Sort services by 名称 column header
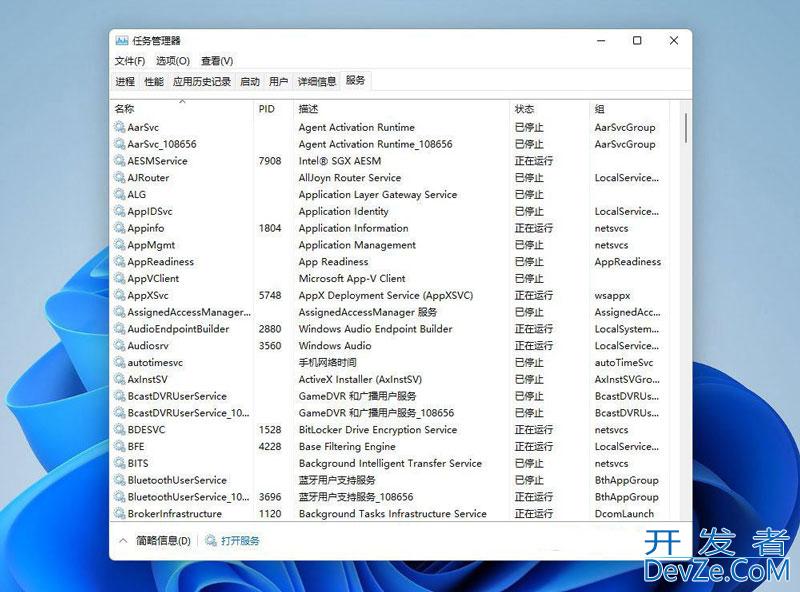The width and height of the screenshot is (800, 592). [x=182, y=109]
